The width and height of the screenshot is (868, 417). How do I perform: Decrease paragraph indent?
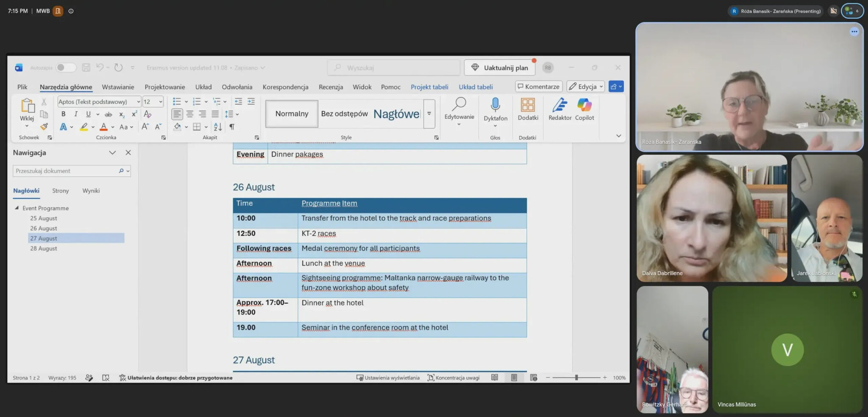(x=239, y=101)
